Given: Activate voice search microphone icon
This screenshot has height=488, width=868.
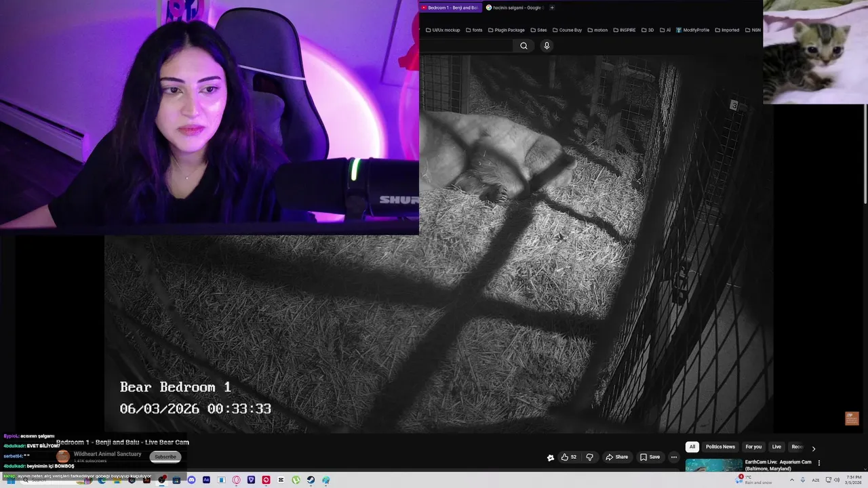Looking at the screenshot, I should tap(547, 45).
